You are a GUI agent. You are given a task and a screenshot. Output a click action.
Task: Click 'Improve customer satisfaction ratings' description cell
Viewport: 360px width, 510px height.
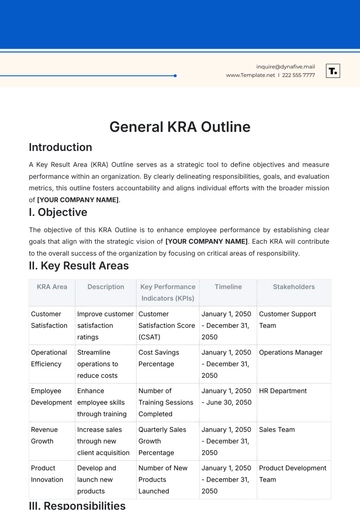pyautogui.click(x=105, y=326)
